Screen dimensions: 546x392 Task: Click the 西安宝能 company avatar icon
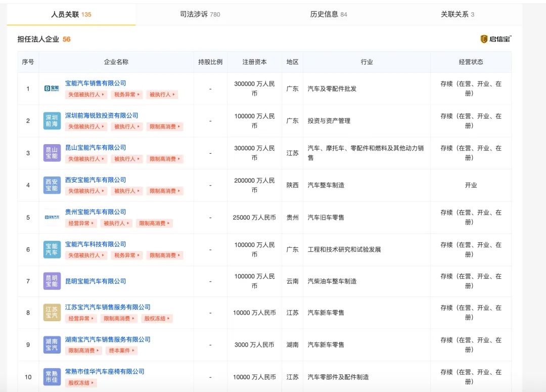tap(52, 185)
